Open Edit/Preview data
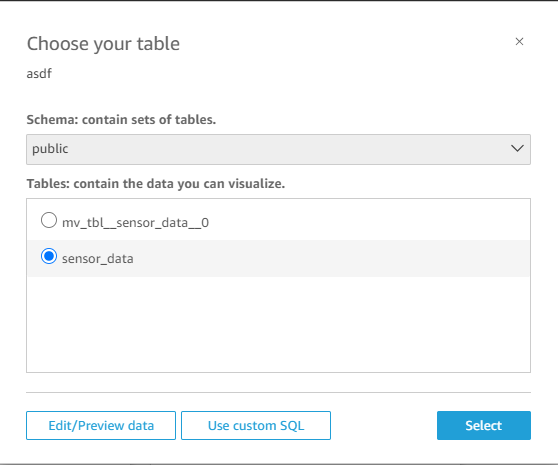The width and height of the screenshot is (558, 465). click(101, 426)
